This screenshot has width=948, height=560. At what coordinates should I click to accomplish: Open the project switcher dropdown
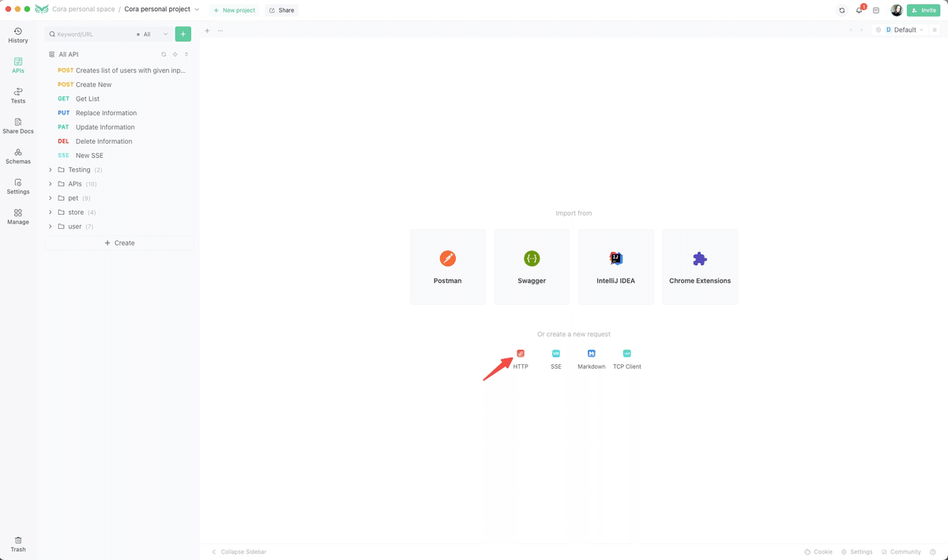click(x=197, y=9)
